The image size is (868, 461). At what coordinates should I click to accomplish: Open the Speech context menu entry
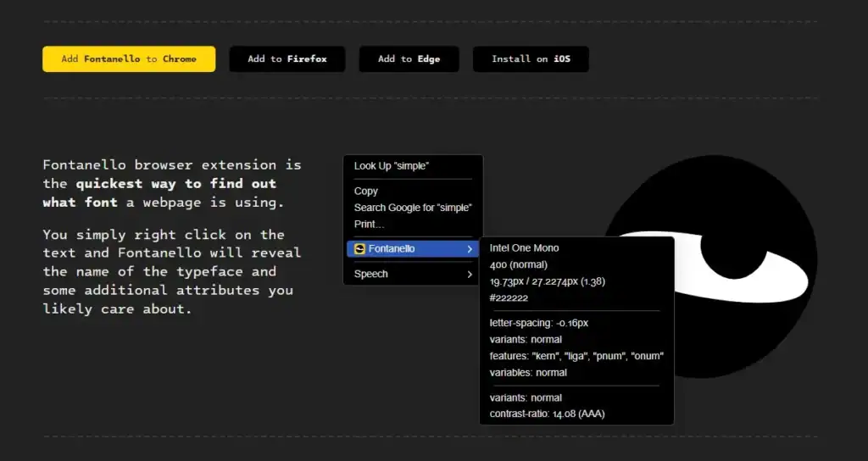coord(413,274)
